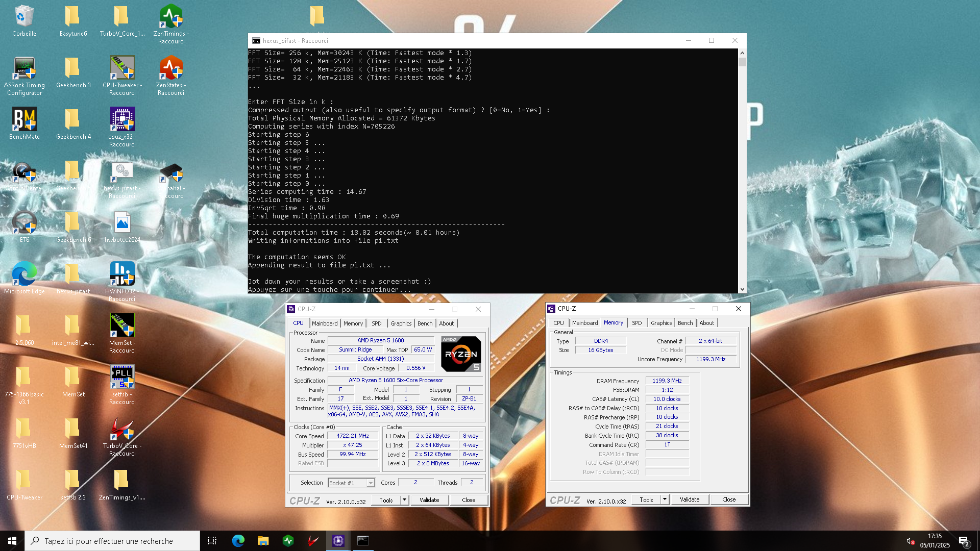Click Validate in left CPU-Z window
980x551 pixels.
[x=429, y=500]
